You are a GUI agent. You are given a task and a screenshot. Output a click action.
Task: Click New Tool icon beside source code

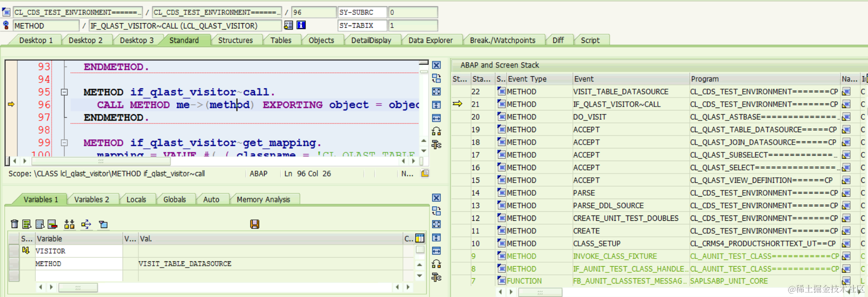pyautogui.click(x=436, y=78)
